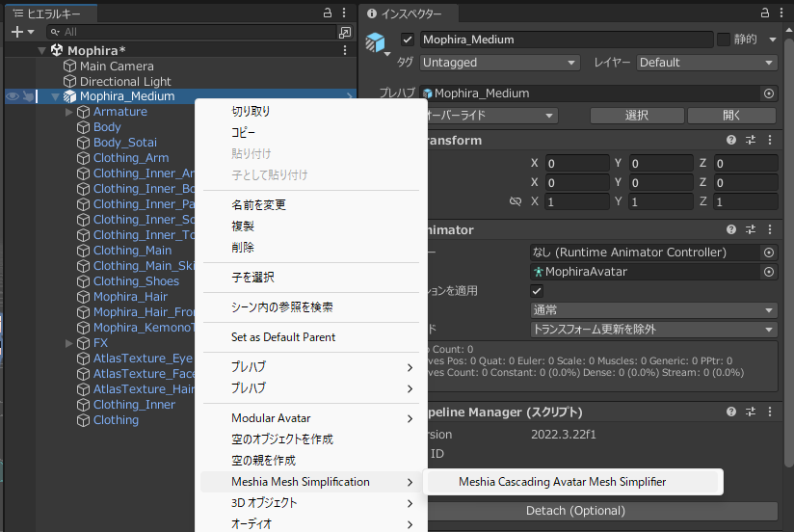This screenshot has height=532, width=794.
Task: Click the Position X value field
Action: tap(577, 164)
